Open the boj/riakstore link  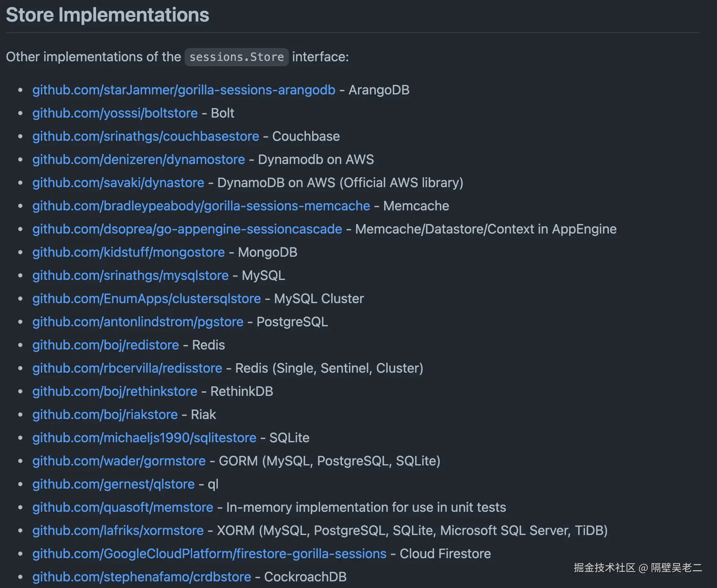[105, 414]
